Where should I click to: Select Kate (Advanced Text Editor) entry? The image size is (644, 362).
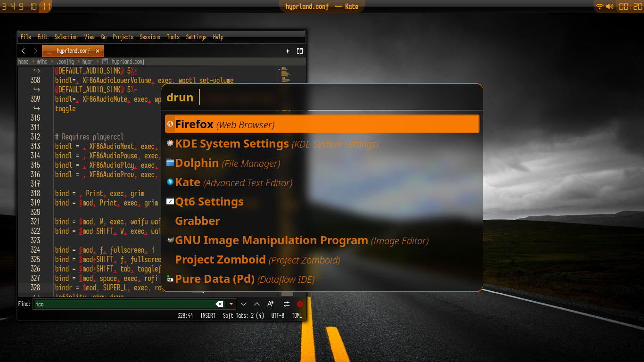tap(322, 182)
